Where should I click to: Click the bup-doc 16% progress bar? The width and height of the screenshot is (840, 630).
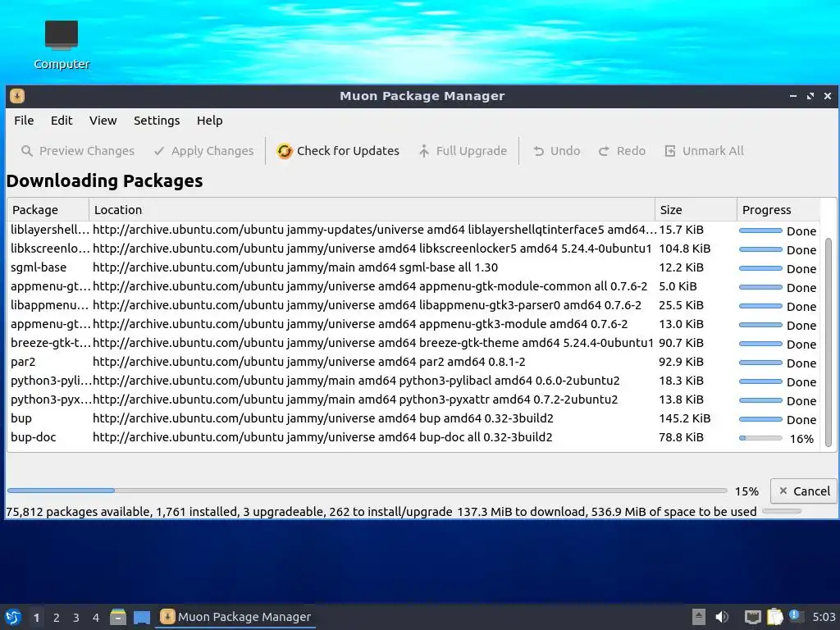tap(760, 438)
